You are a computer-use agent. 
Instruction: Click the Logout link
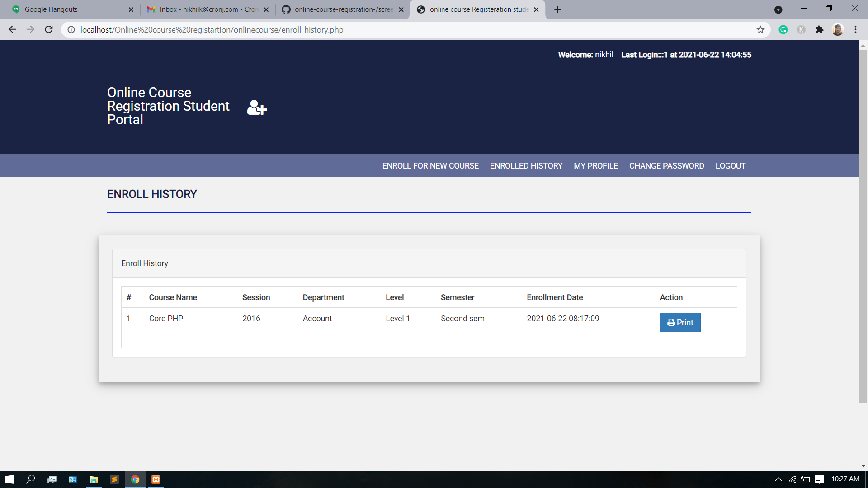730,166
